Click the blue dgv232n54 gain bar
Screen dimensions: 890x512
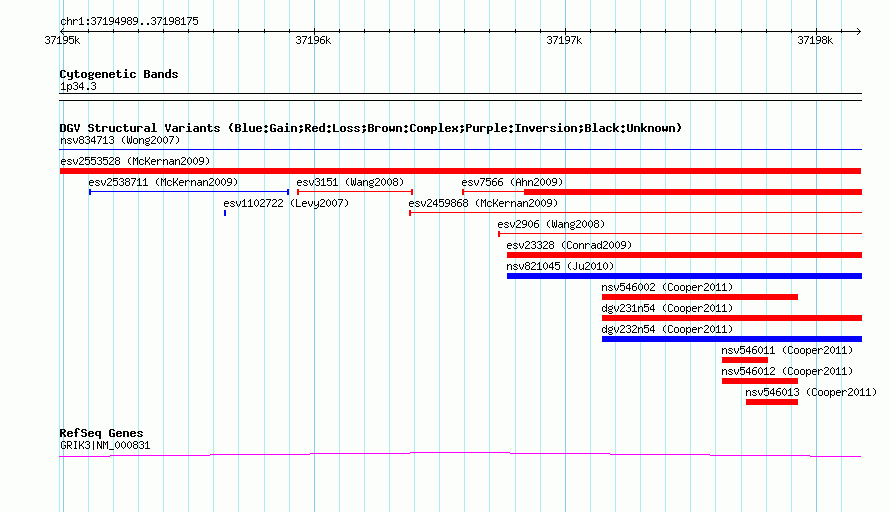pos(732,339)
